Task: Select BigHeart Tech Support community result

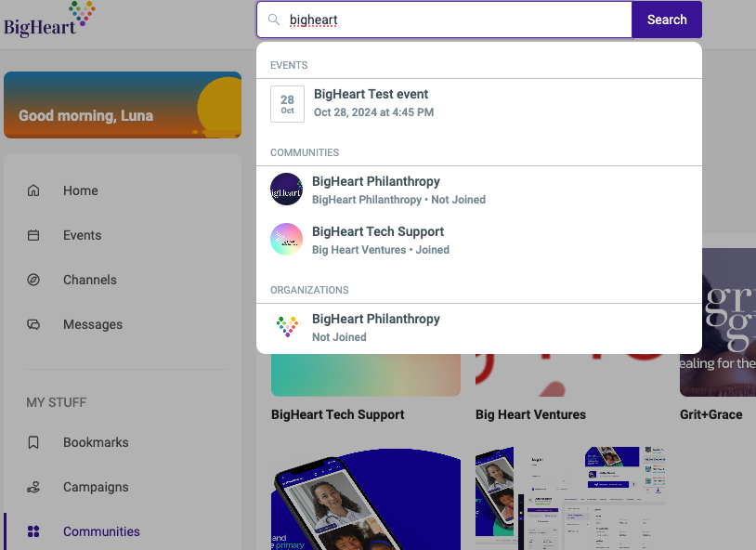Action: (x=478, y=240)
